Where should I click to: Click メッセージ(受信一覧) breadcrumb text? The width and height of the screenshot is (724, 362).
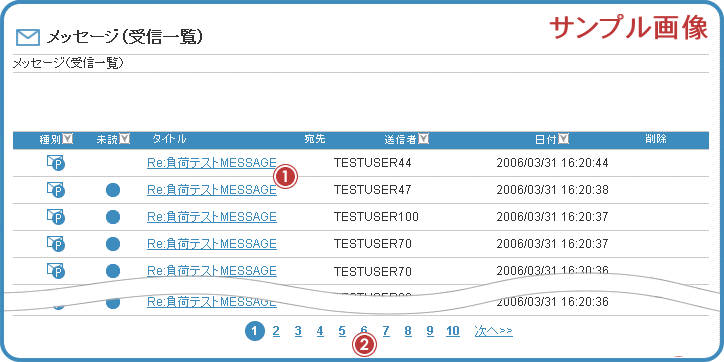coord(68,63)
